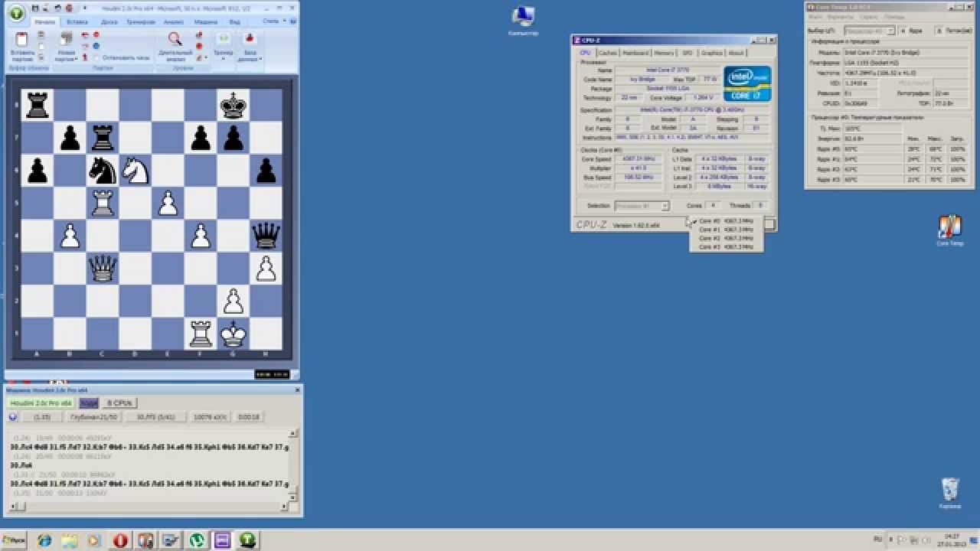
Task: Select Core #3 in CPU-Z popup menu
Action: pos(727,247)
